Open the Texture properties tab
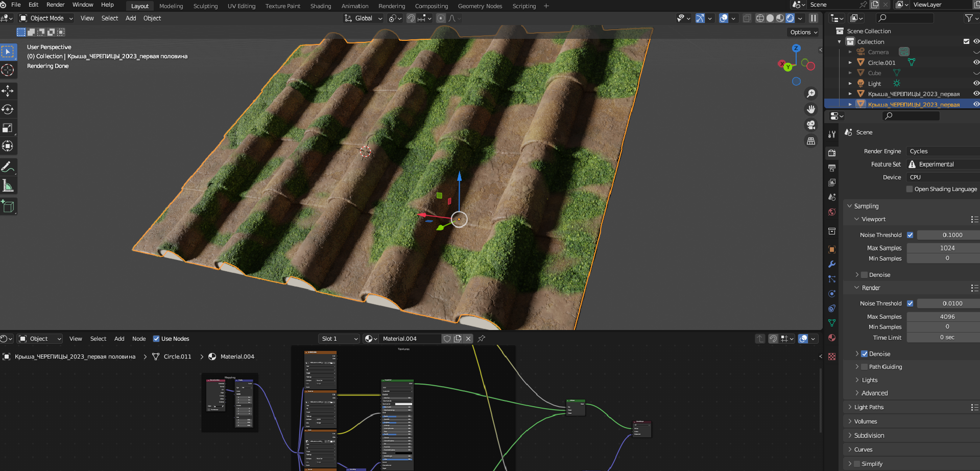980x471 pixels. (x=832, y=357)
